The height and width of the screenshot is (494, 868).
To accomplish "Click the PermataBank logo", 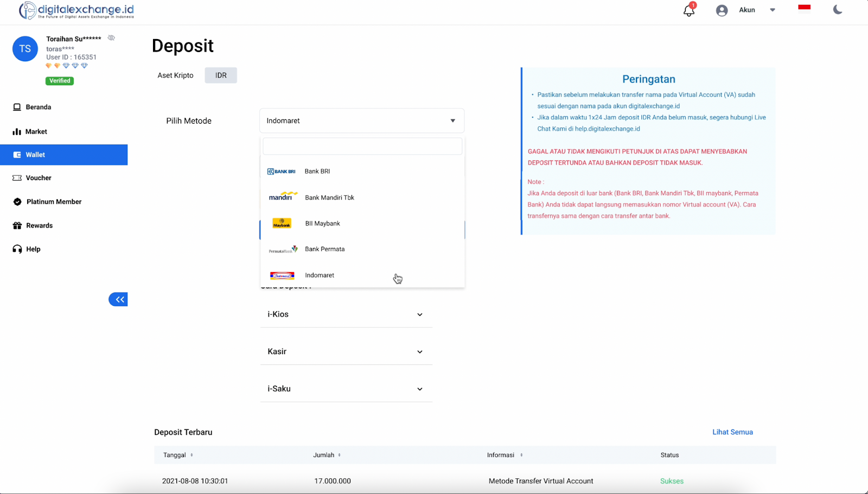I will (283, 249).
